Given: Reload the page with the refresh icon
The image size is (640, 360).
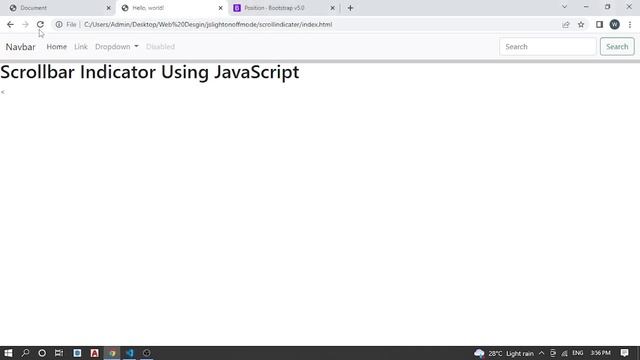Looking at the screenshot, I should 40,24.
